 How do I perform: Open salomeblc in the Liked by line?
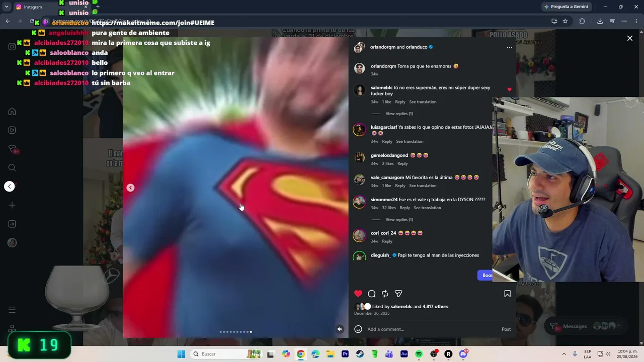coord(401,307)
